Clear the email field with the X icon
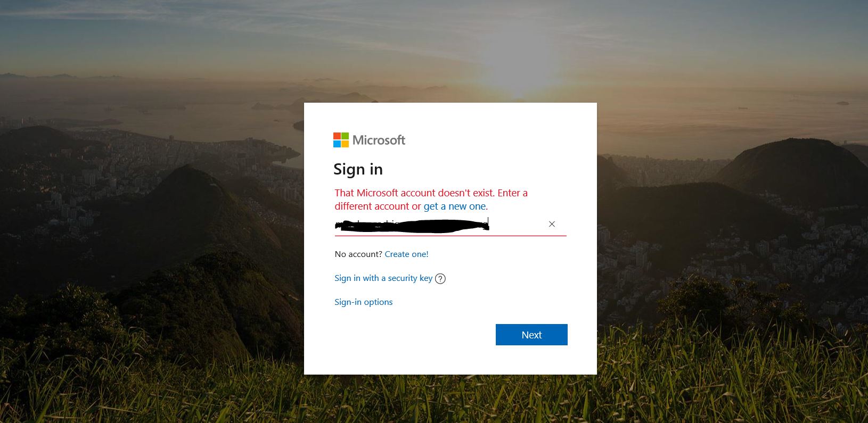The height and width of the screenshot is (423, 868). click(552, 224)
